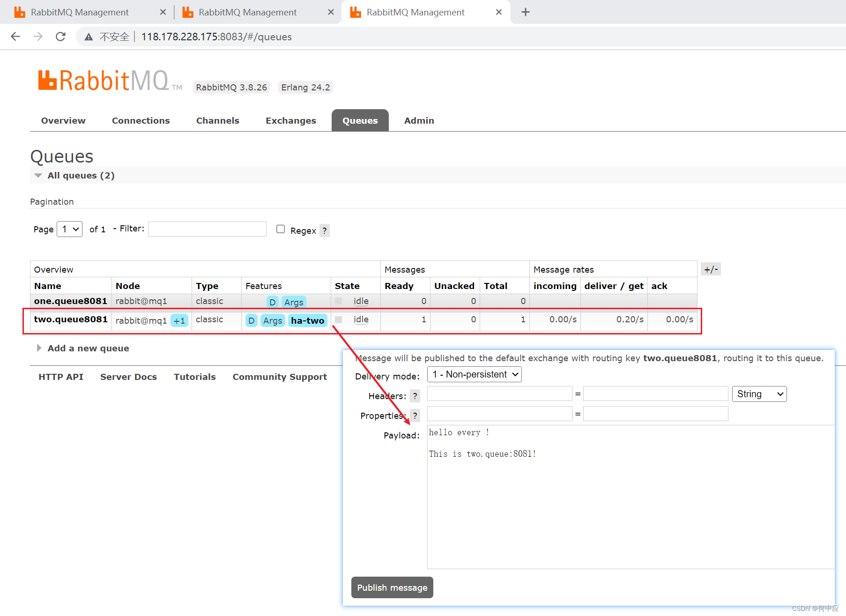Open the Exchanges tab
The height and width of the screenshot is (616, 846).
[x=291, y=120]
